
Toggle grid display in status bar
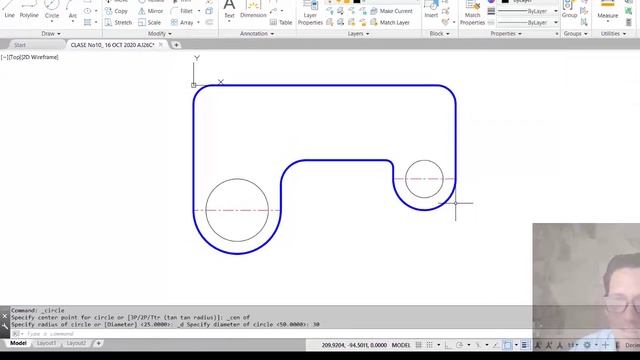[x=418, y=345]
